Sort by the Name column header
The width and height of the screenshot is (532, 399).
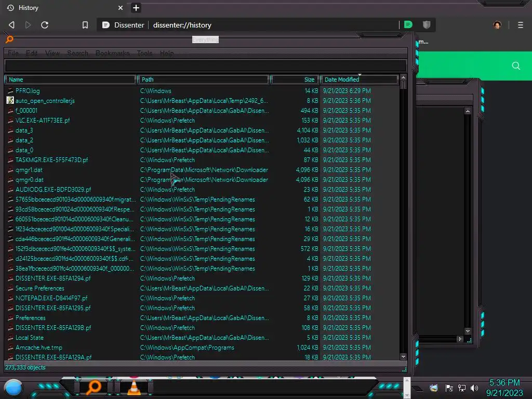(x=70, y=79)
